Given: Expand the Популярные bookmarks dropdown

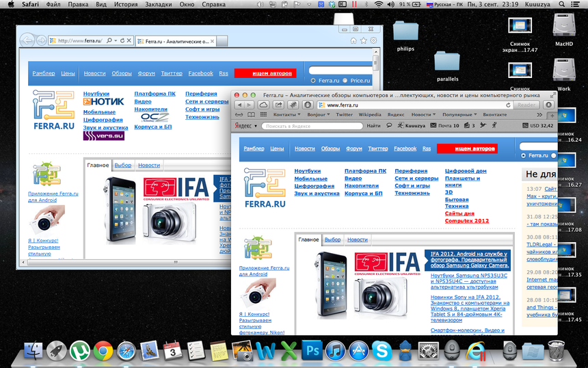Looking at the screenshot, I should point(459,115).
